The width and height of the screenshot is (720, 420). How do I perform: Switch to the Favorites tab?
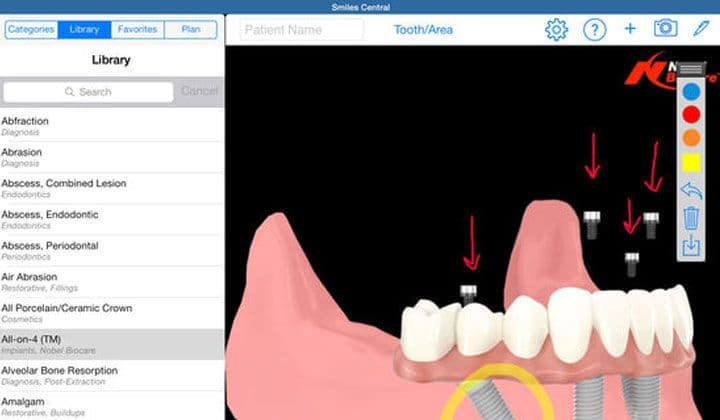137,29
